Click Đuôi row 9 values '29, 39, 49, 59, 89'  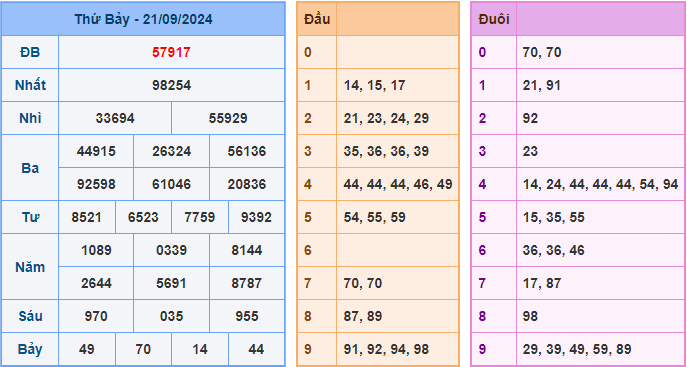pos(577,349)
